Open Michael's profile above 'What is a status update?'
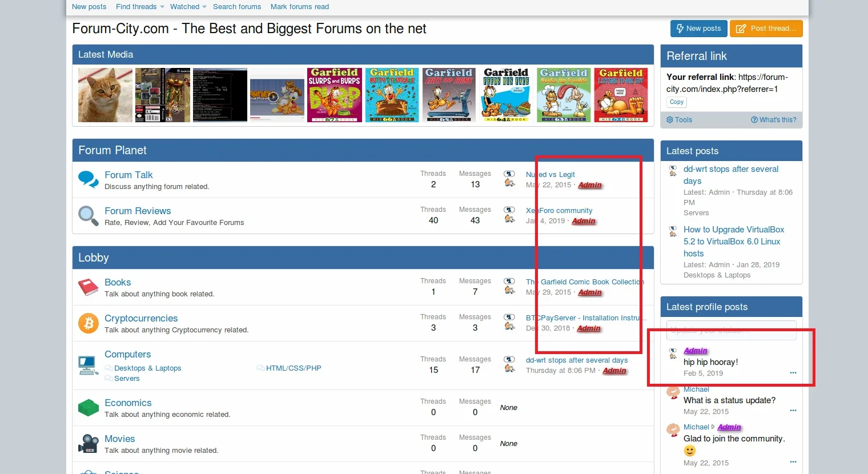 (x=696, y=389)
